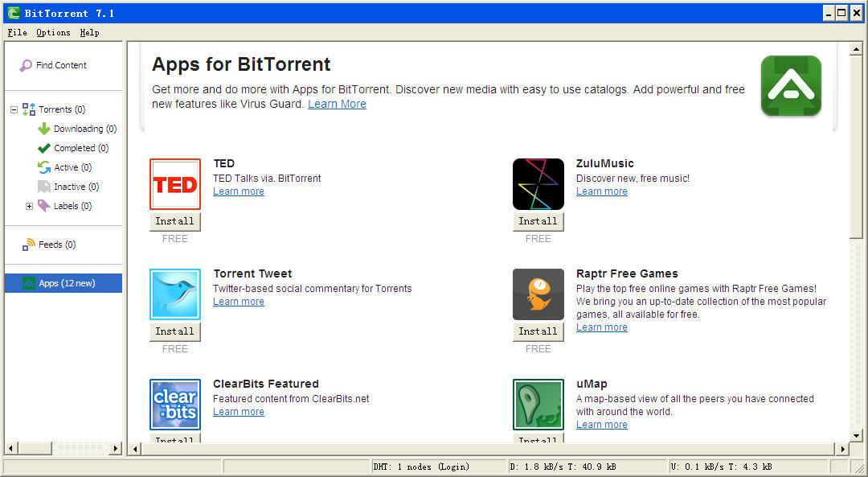Open the Options menu

(53, 33)
